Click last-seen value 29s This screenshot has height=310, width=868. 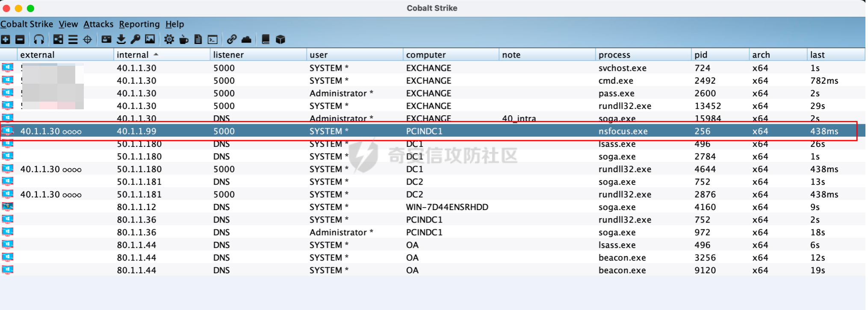point(818,106)
